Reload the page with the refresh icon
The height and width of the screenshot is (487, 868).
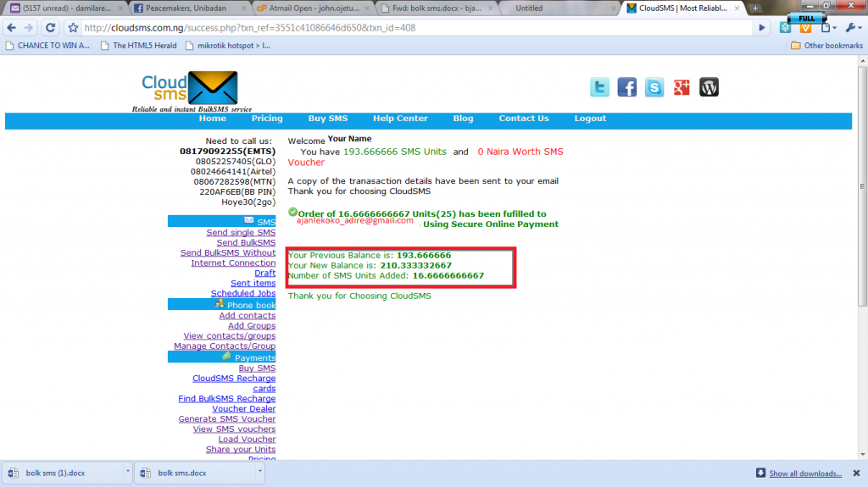click(x=50, y=28)
